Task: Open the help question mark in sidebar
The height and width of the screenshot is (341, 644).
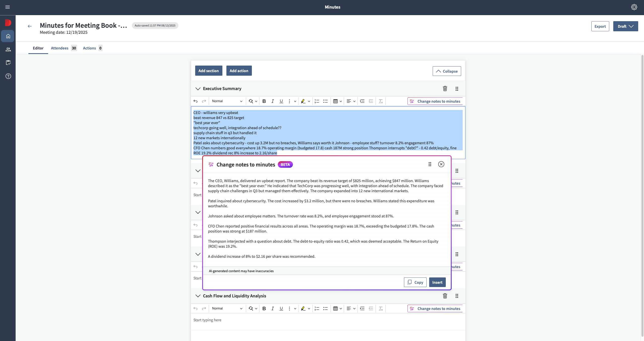Action: click(8, 76)
